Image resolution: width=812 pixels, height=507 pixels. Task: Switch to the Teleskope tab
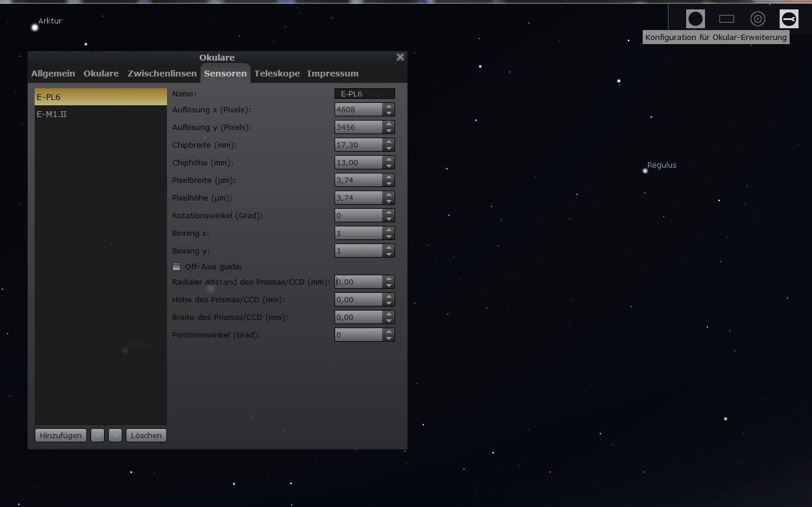pyautogui.click(x=277, y=74)
